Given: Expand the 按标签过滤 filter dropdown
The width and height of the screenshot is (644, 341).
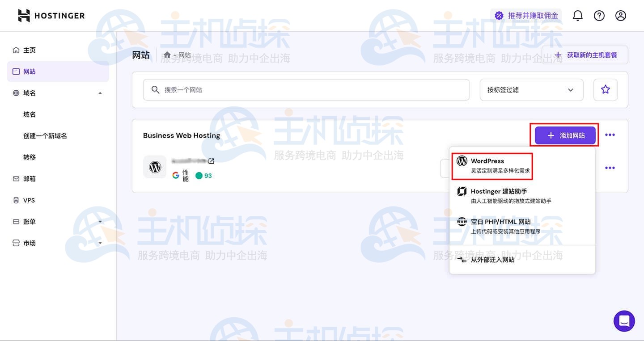Looking at the screenshot, I should pos(531,90).
